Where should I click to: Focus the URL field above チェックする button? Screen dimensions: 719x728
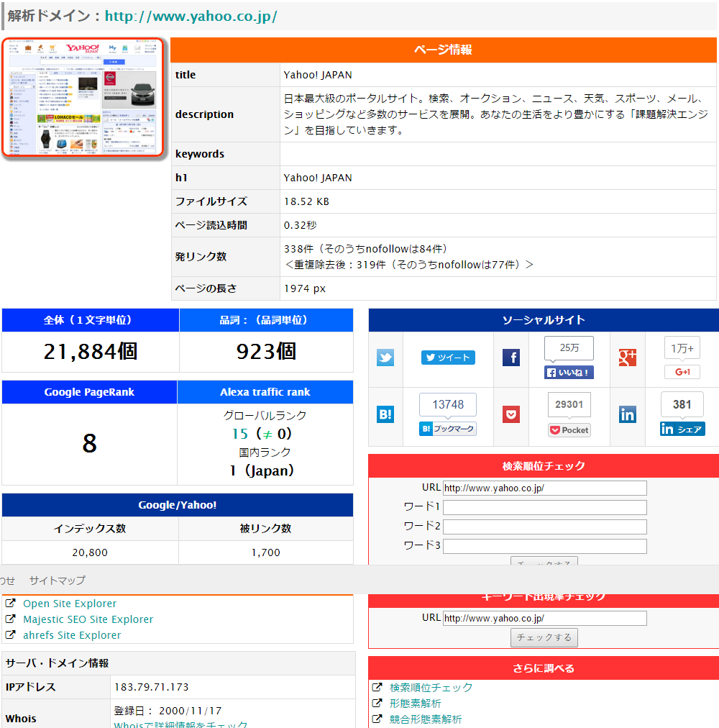[544, 618]
